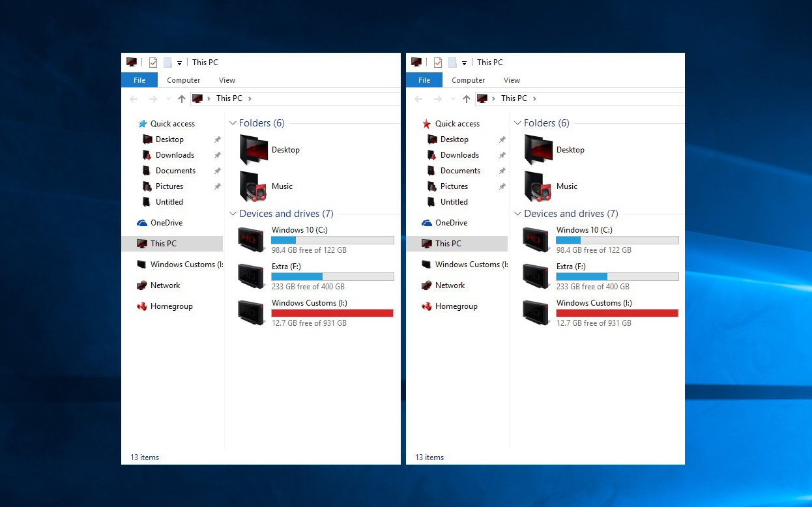Collapse Folders (6) group chevron, right window
Screen dimensions: 812x507
point(517,123)
